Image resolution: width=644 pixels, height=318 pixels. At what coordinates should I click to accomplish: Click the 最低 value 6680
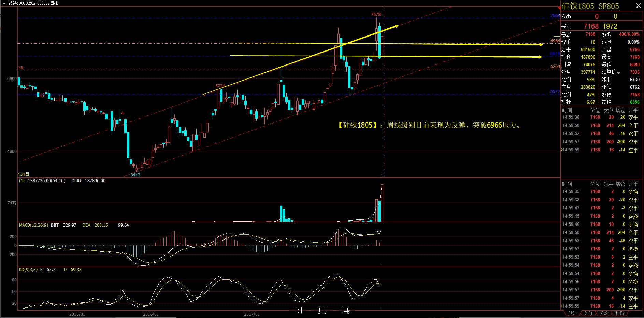click(x=635, y=64)
